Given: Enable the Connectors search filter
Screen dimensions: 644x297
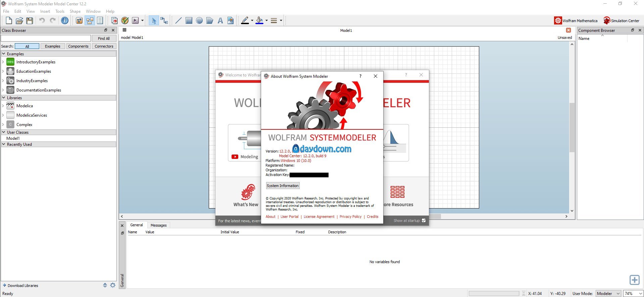Looking at the screenshot, I should click(104, 46).
